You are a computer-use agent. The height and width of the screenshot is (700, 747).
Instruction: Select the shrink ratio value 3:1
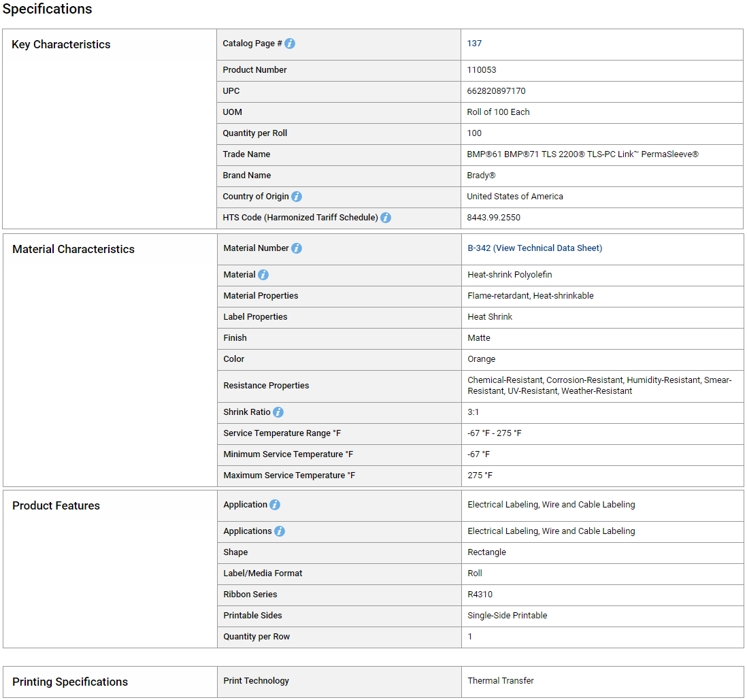(473, 412)
